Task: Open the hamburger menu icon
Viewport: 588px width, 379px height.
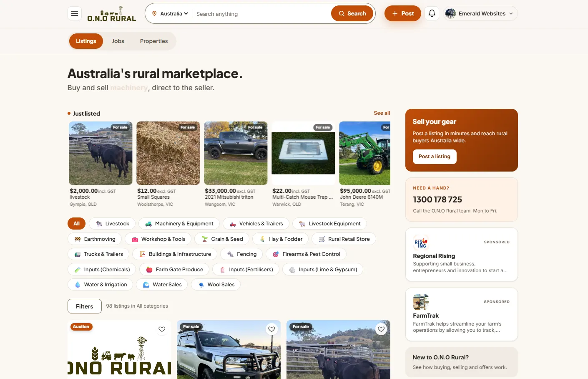Action: point(75,13)
